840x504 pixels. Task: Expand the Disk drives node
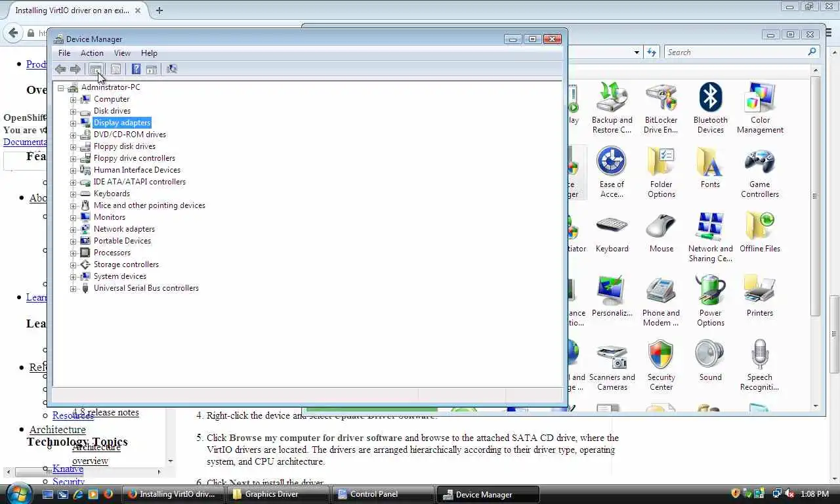pos(73,111)
